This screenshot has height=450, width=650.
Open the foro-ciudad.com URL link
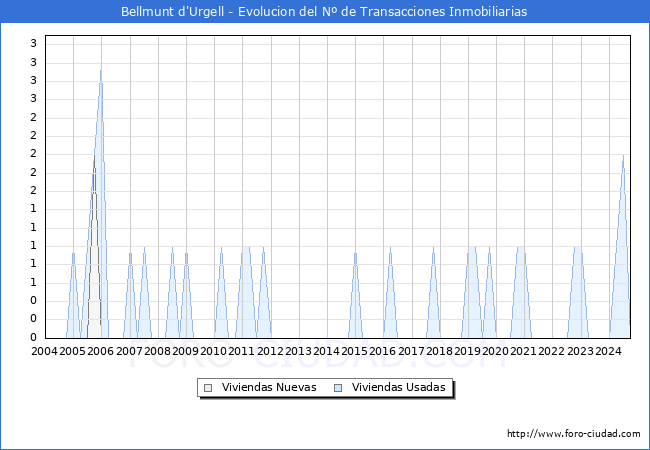click(574, 433)
